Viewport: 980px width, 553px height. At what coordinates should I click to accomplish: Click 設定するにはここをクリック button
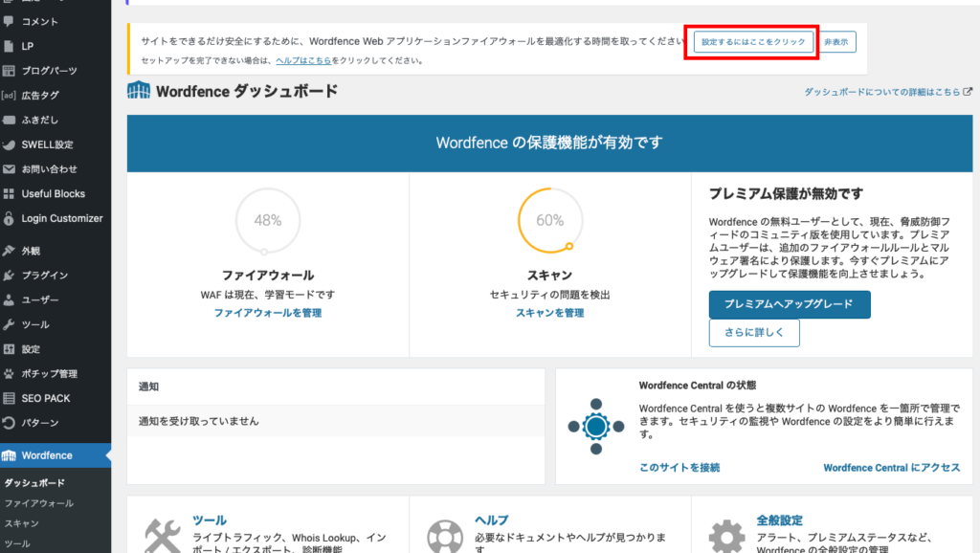tap(753, 42)
